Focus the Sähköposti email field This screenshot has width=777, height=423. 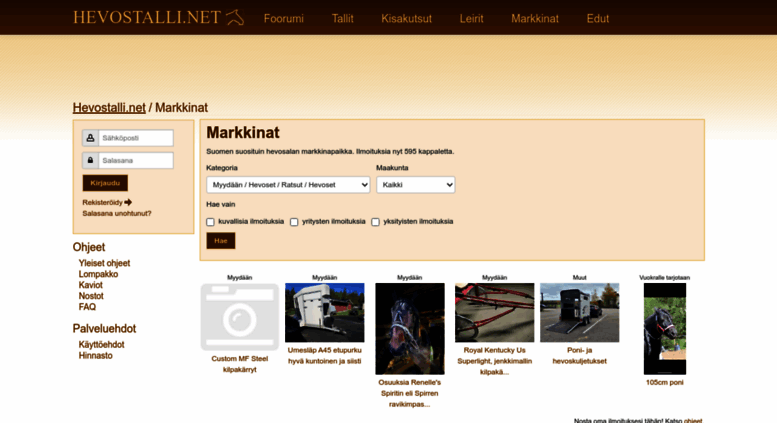pos(136,138)
